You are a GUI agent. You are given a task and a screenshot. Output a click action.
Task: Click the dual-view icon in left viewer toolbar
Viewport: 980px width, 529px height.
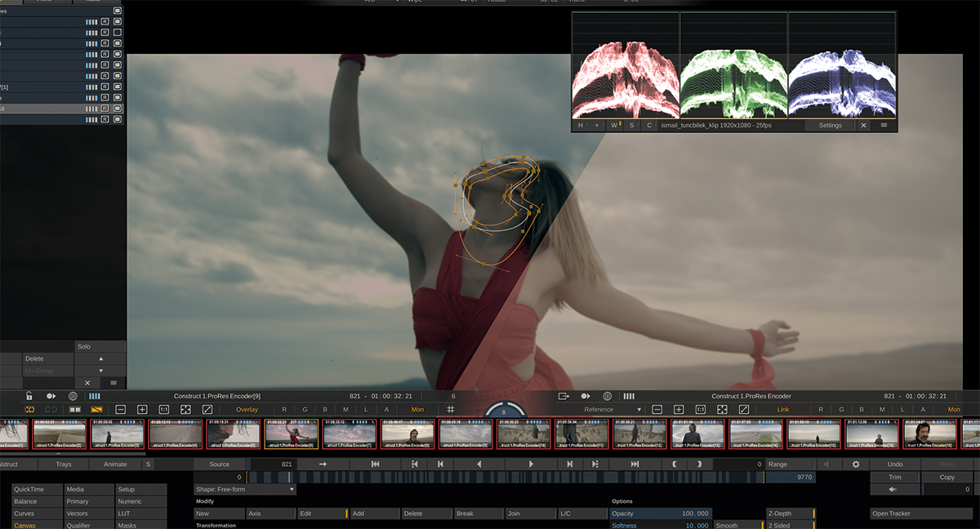(x=74, y=409)
